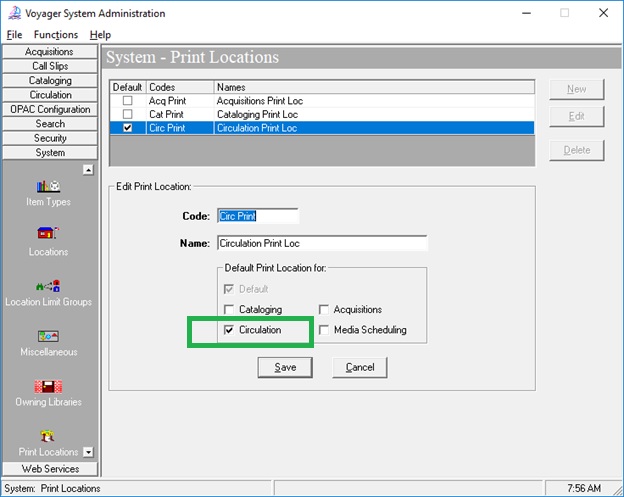Open the Web Services section
This screenshot has height=497, width=624.
(x=50, y=469)
